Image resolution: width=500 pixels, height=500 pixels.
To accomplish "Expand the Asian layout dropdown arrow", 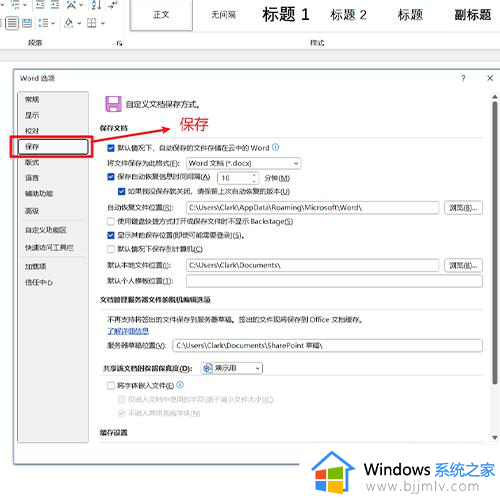I will point(81,5).
